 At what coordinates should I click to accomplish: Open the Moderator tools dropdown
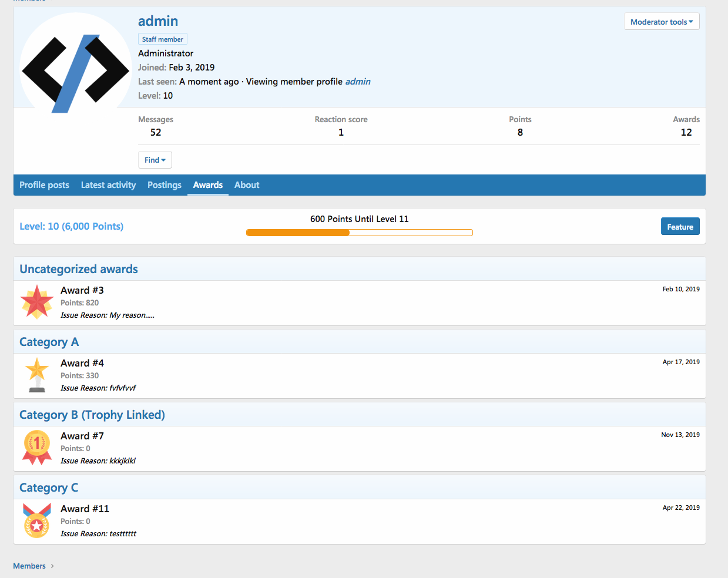(x=661, y=22)
